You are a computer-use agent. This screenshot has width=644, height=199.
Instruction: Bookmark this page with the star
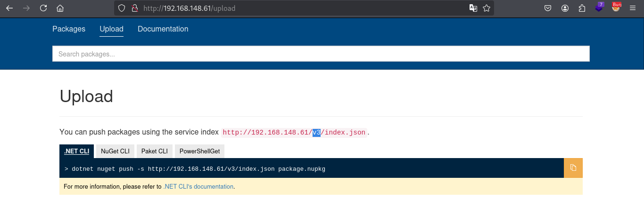click(487, 8)
